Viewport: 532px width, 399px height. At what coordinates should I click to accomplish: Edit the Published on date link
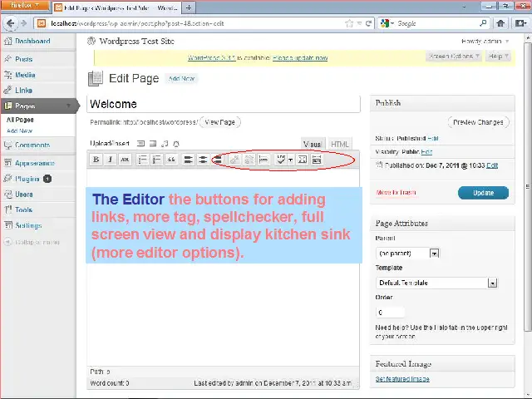(492, 165)
